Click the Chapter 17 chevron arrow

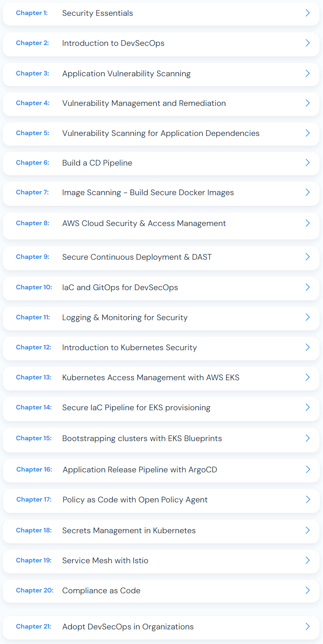[308, 500]
